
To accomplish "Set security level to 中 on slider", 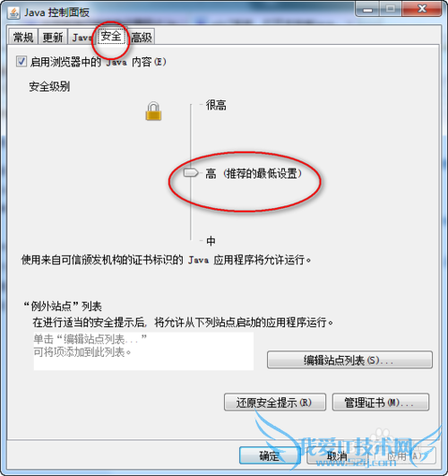I will pyautogui.click(x=211, y=241).
